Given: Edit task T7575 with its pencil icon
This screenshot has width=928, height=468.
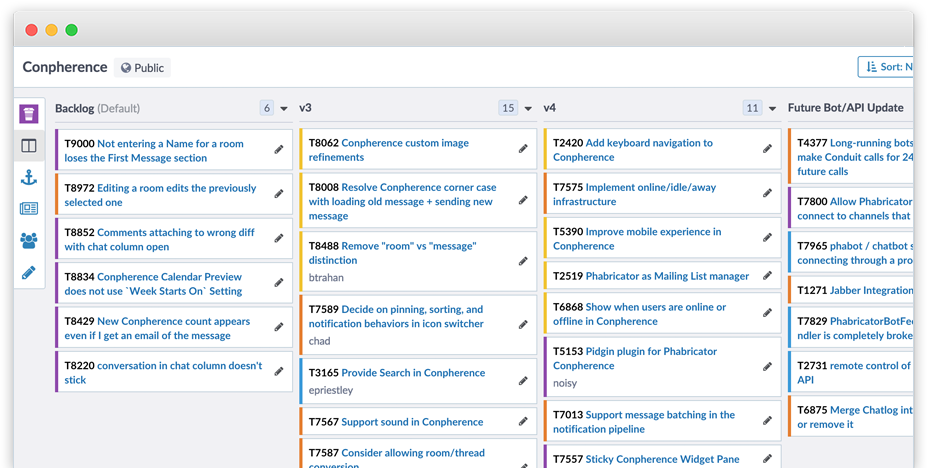Looking at the screenshot, I should (x=768, y=193).
